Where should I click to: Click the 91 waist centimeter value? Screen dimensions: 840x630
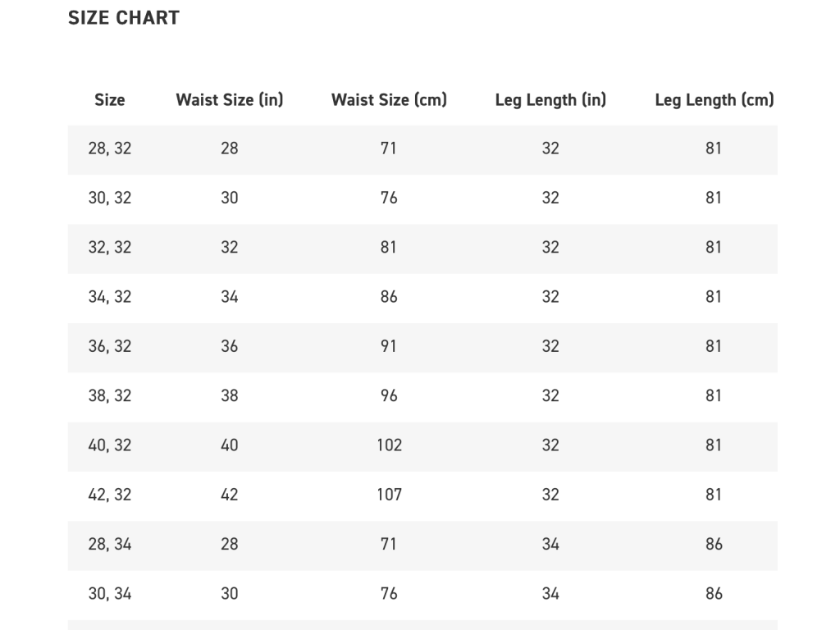tap(389, 346)
